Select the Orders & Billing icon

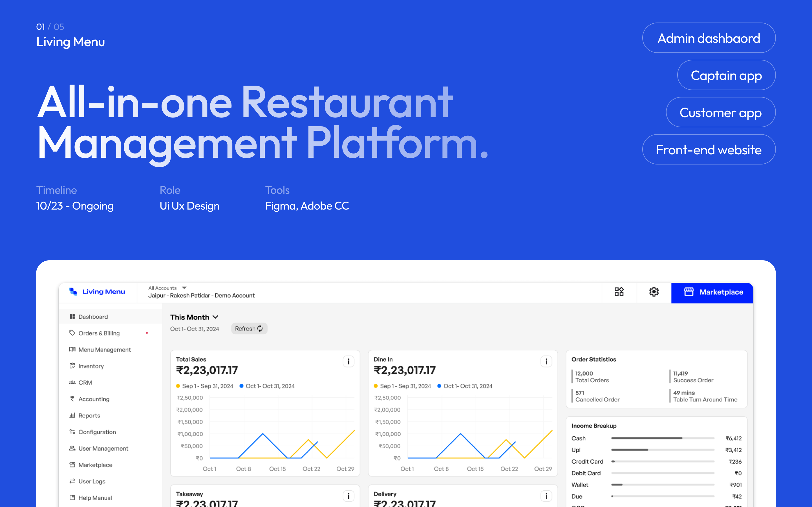click(72, 333)
